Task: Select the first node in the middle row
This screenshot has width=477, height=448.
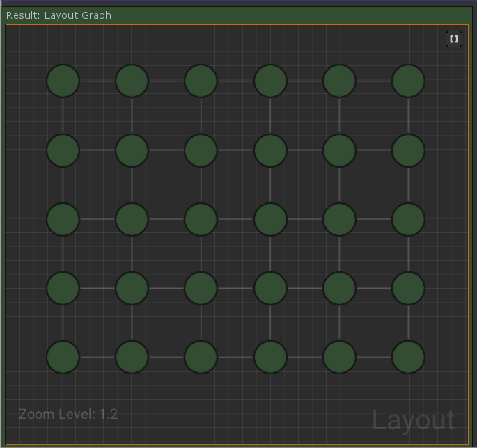Action: pyautogui.click(x=63, y=219)
